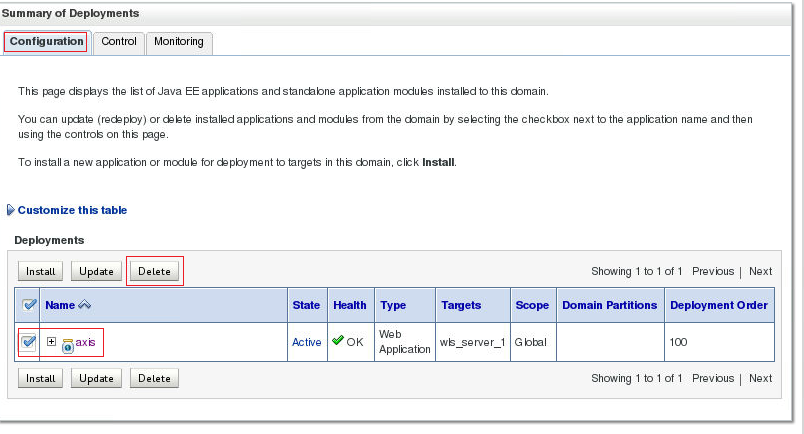Click the top 'Showing 1 to 1 of 1' text
The image size is (804, 434).
636,271
